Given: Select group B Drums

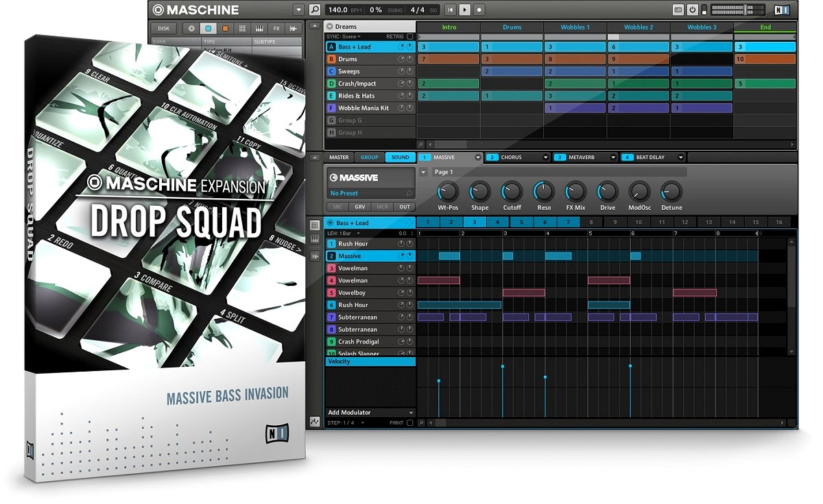Looking at the screenshot, I should coord(370,59).
